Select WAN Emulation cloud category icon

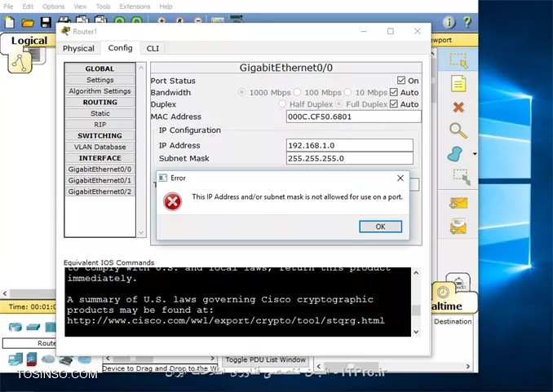[x=48, y=359]
